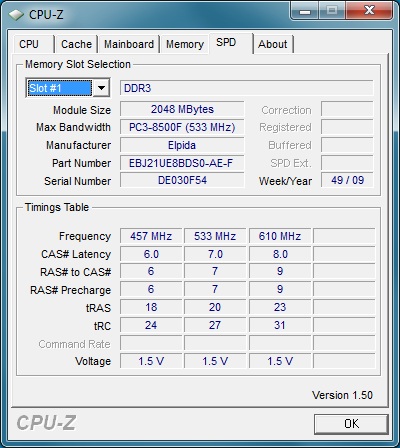Click the Elpida manufacturer value
This screenshot has height=448, width=400.
(182, 145)
